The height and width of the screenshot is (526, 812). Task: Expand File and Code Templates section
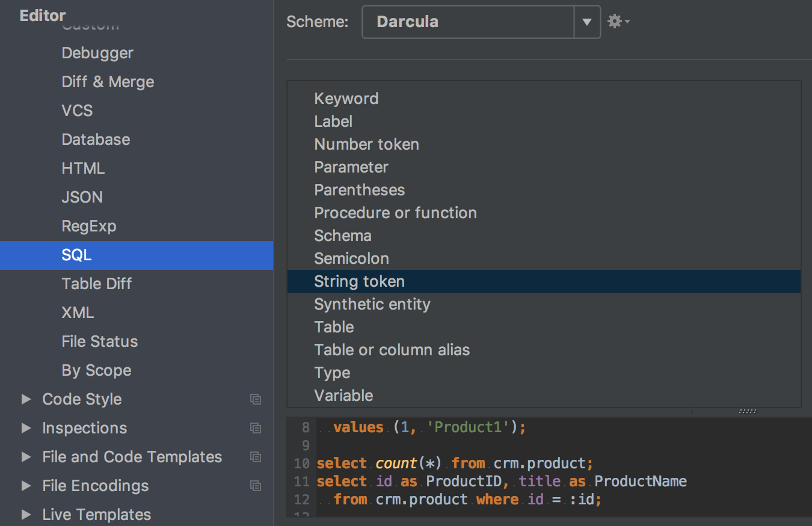[x=26, y=457]
